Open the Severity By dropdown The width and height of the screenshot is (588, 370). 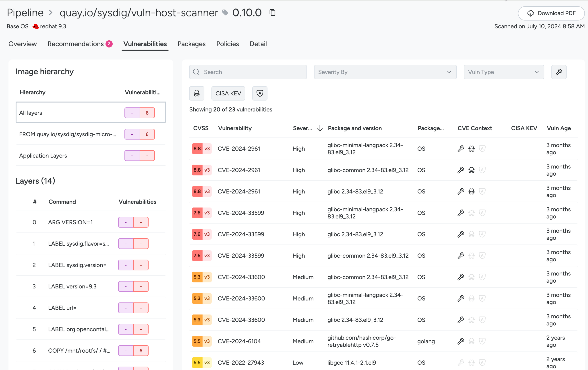click(385, 72)
